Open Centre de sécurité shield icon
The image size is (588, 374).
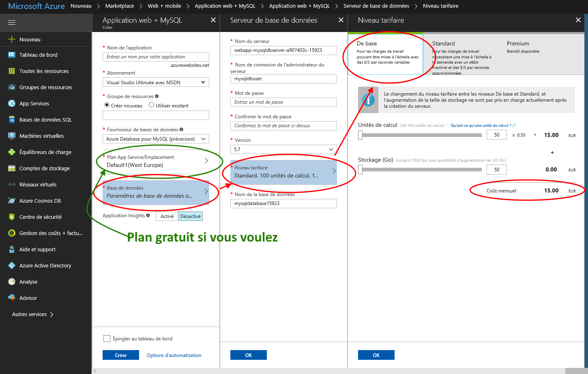pyautogui.click(x=12, y=217)
